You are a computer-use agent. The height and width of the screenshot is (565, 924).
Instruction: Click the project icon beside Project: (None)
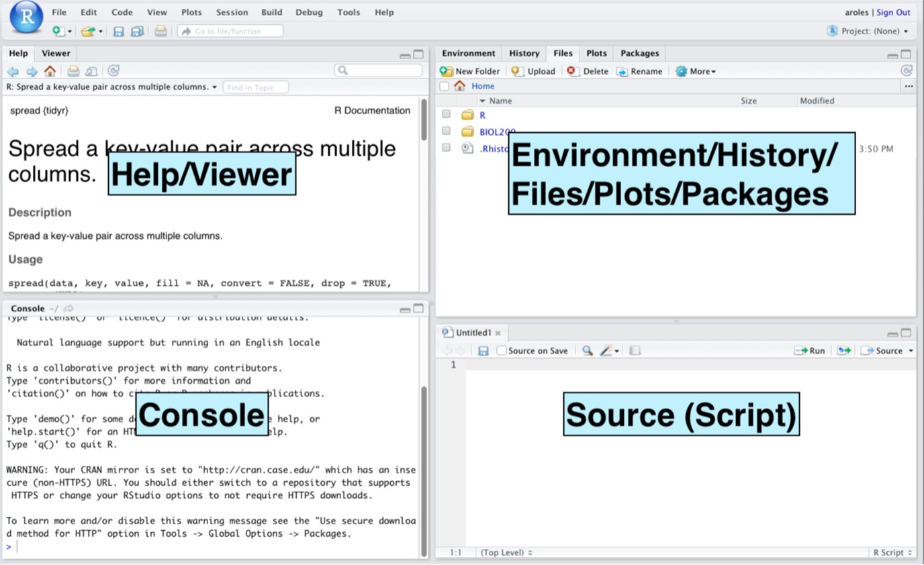click(833, 31)
